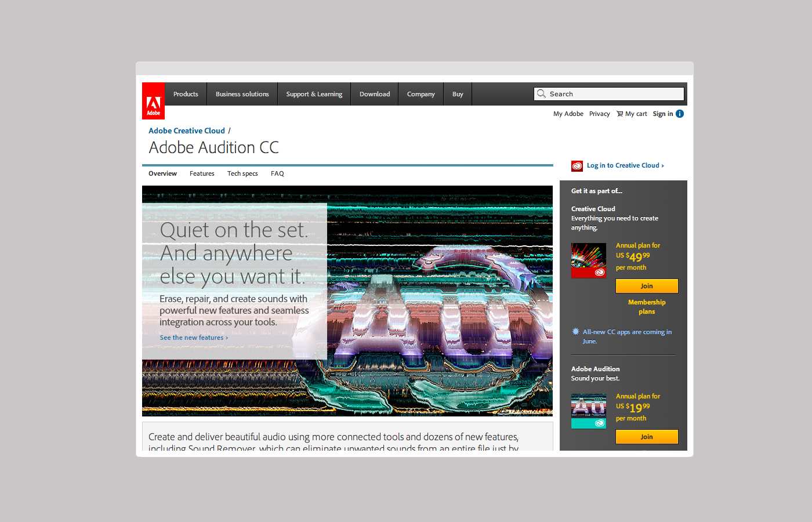Click the Adobe Audition heading in sidebar
This screenshot has height=522, width=812.
click(x=596, y=369)
